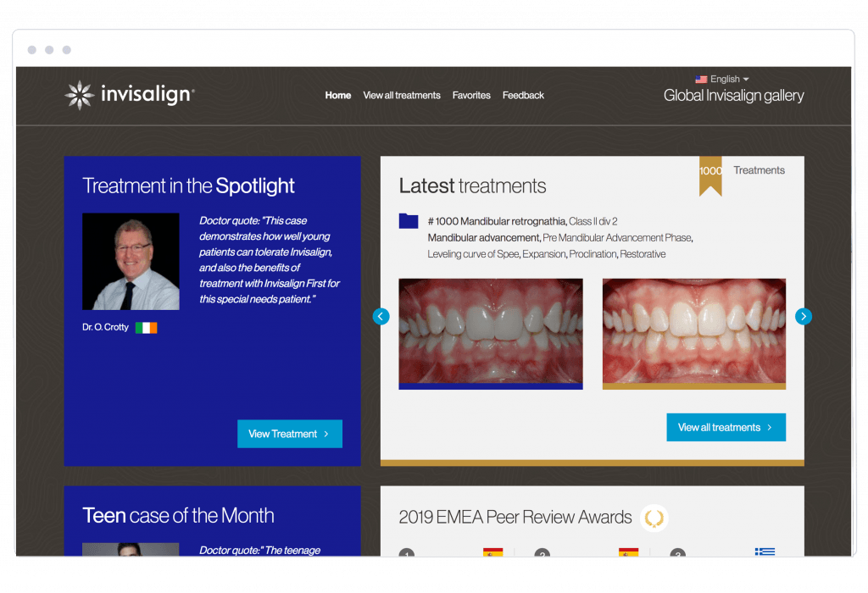Click the "2019 EMEA Peer Review Awards" heading
This screenshot has height=593, width=868.
[515, 518]
